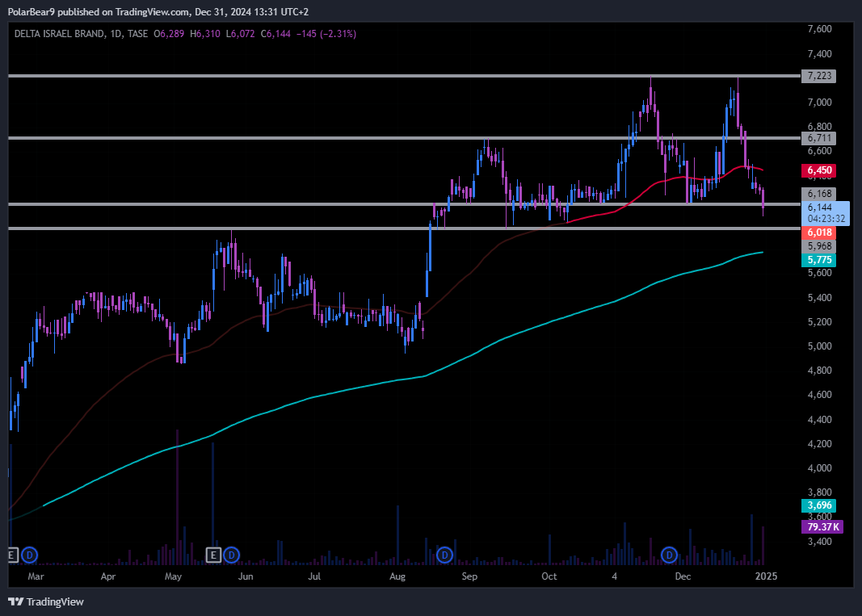This screenshot has height=616, width=862.
Task: Click the Jun label on time axis
Action: point(246,576)
